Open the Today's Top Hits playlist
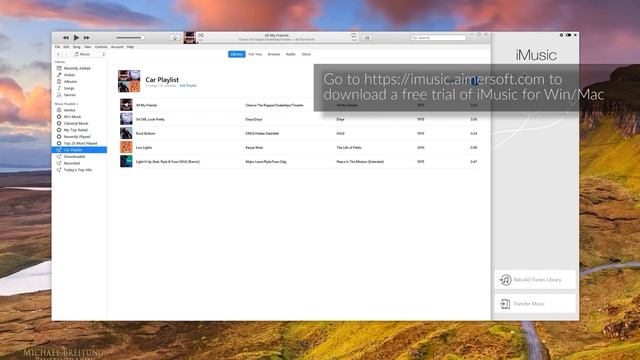 (x=78, y=170)
